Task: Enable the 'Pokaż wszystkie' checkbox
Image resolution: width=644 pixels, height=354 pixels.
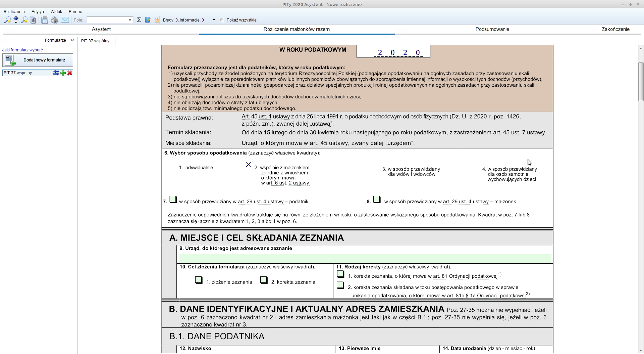Action: pyautogui.click(x=222, y=20)
